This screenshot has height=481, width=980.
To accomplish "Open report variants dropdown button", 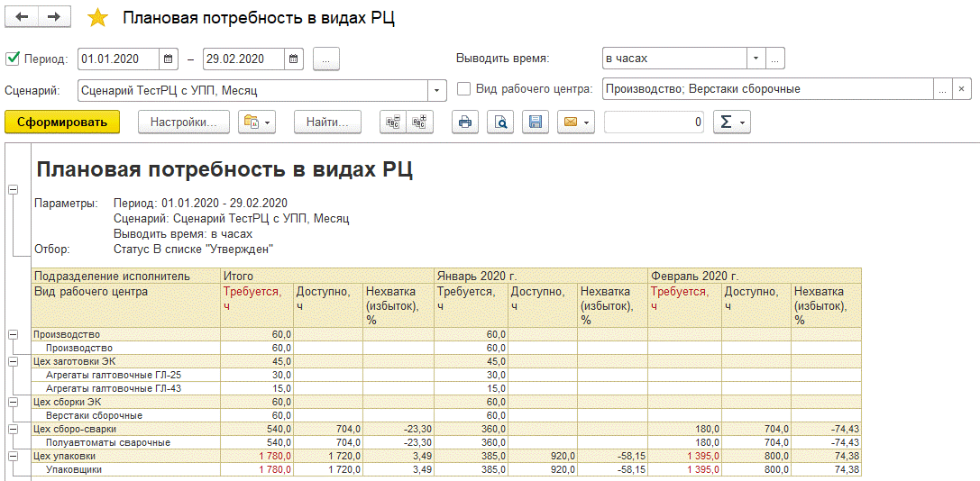I will coord(258,122).
